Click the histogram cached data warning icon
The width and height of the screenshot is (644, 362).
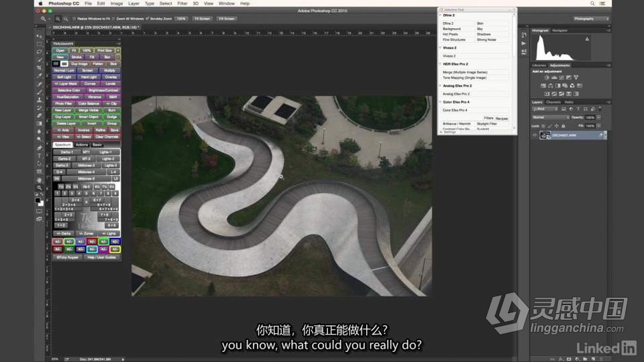pos(587,39)
